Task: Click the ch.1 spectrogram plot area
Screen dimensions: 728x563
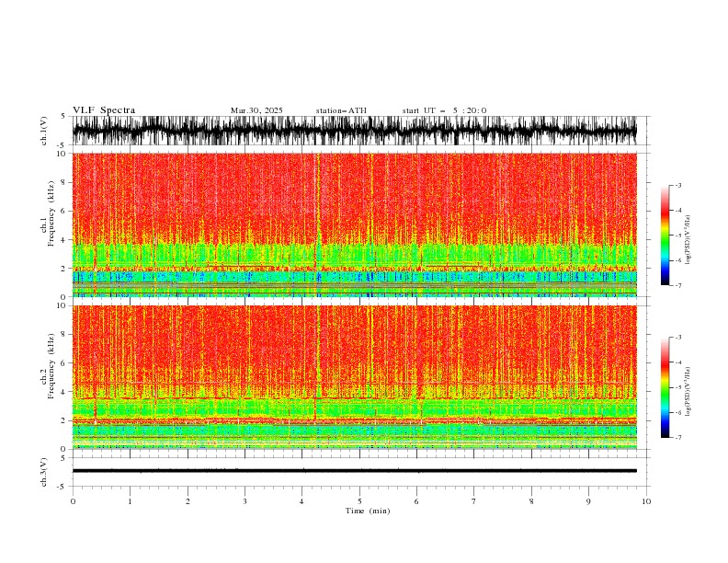Action: 354,224
